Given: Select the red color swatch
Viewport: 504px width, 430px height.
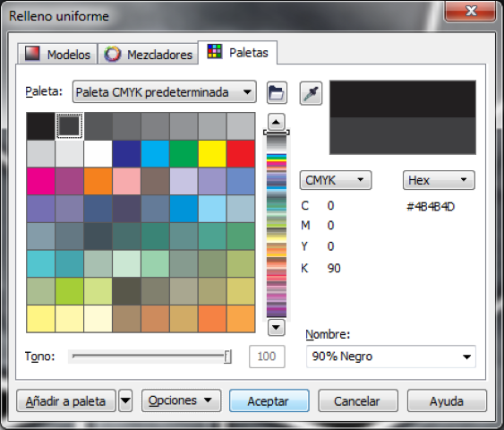Looking at the screenshot, I should coord(241,154).
